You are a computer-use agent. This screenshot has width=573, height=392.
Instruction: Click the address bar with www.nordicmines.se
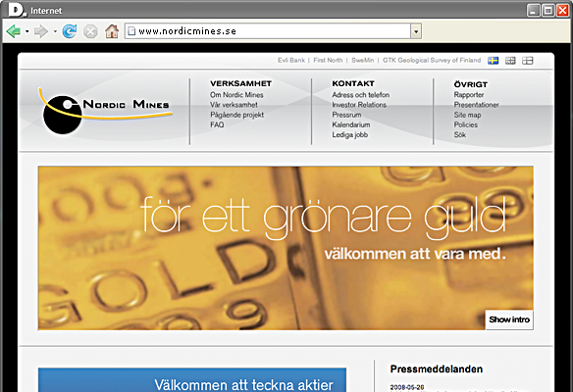[x=273, y=31]
